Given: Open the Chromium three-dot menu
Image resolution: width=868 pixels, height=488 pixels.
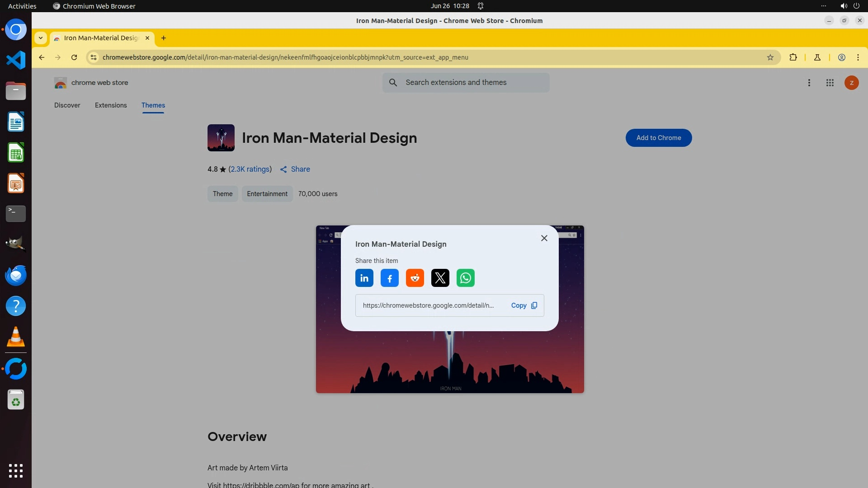Looking at the screenshot, I should click(858, 57).
